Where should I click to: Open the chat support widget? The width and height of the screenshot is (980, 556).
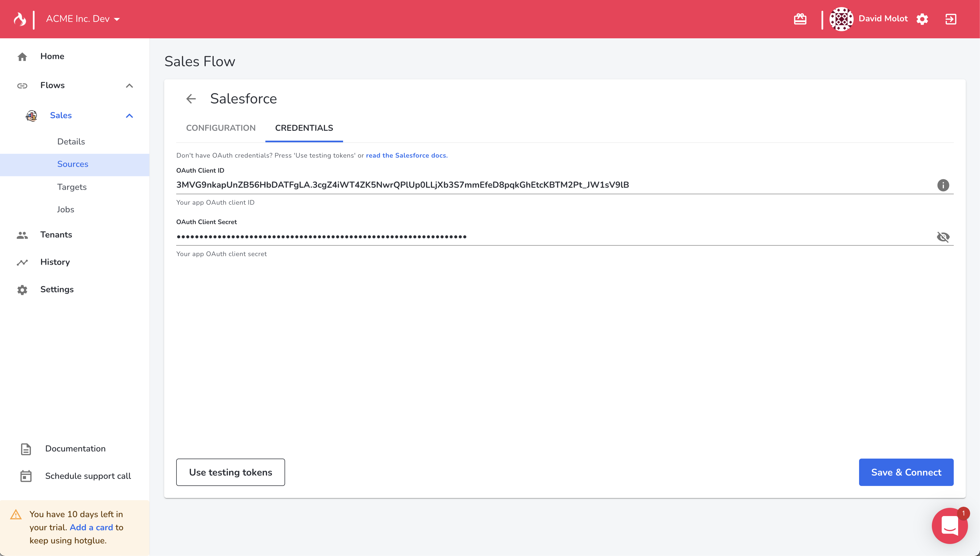coord(949,526)
